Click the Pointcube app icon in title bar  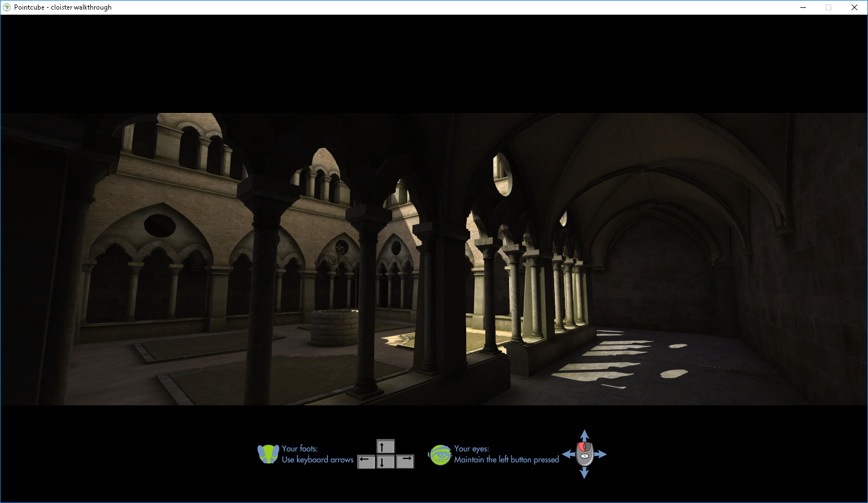pos(7,7)
